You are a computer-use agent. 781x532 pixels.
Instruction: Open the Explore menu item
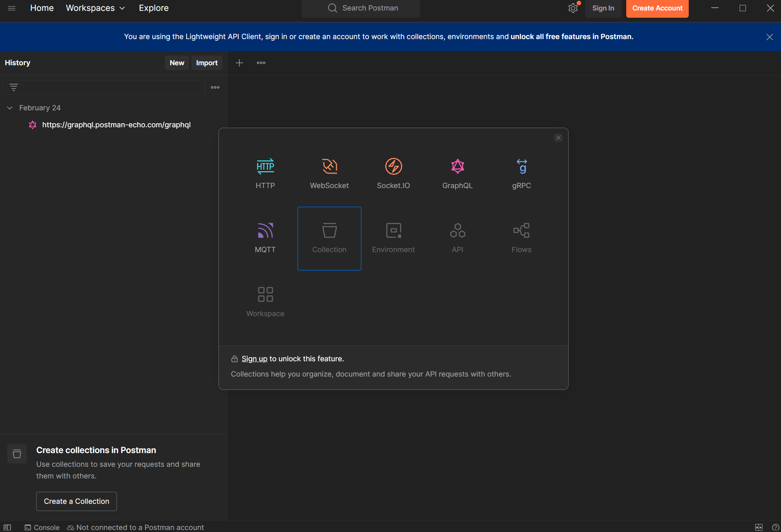click(154, 8)
